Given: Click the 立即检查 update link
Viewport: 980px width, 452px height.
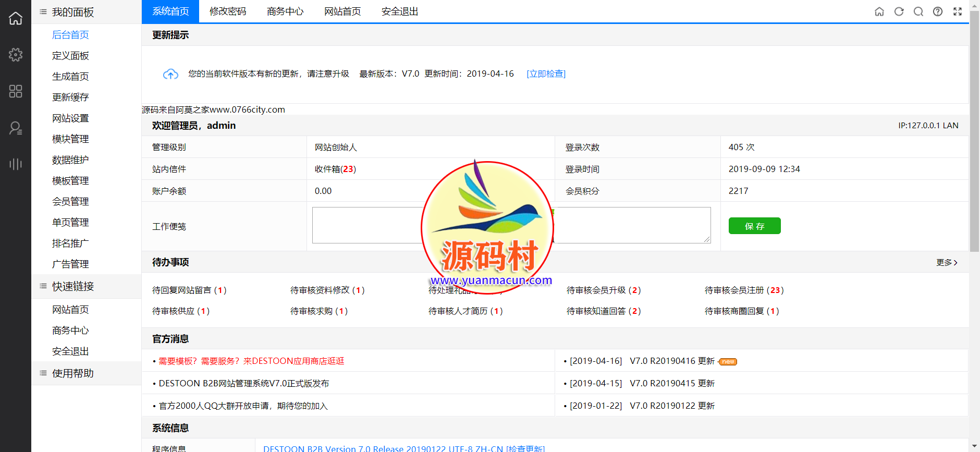Looking at the screenshot, I should click(x=546, y=74).
